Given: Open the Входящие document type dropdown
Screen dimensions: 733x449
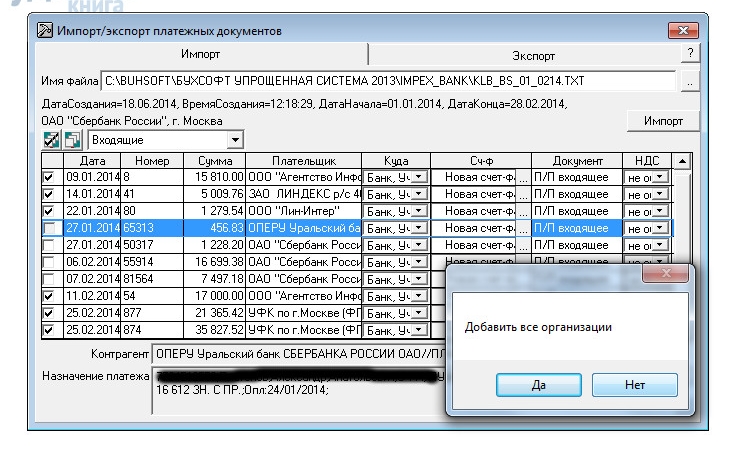Looking at the screenshot, I should [235, 142].
